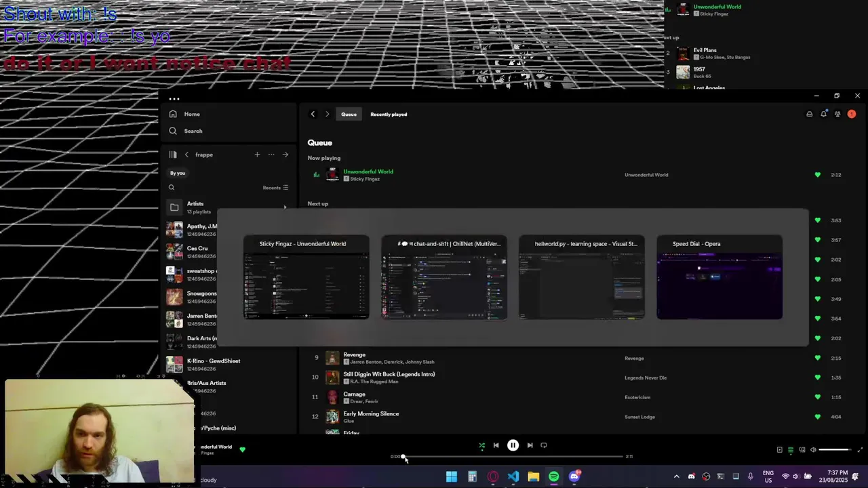868x488 pixels.
Task: Open Sunset Lodge album link
Action: [x=639, y=417]
